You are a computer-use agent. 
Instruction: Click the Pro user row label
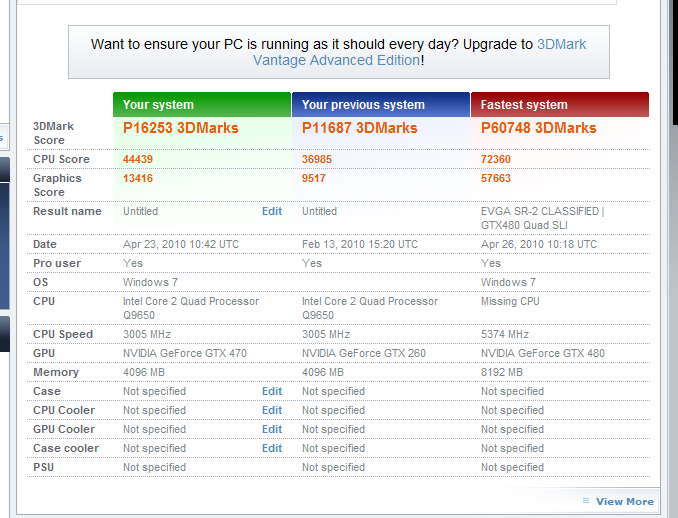[57, 263]
